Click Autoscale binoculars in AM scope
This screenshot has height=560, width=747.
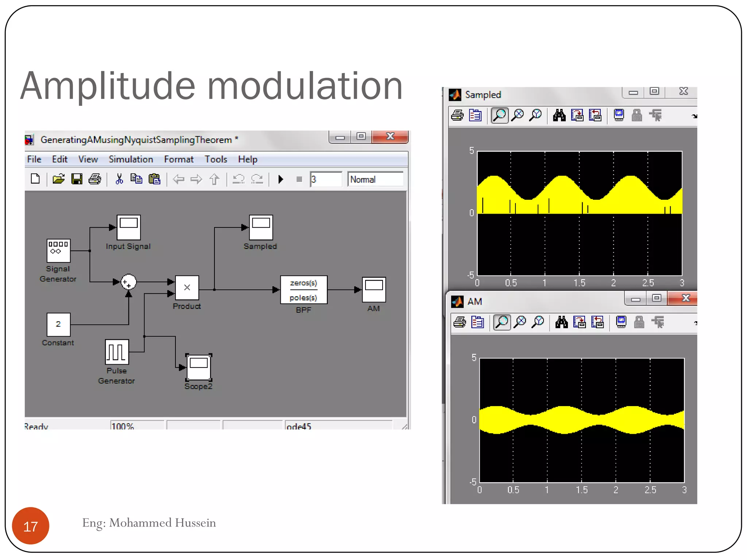click(561, 322)
